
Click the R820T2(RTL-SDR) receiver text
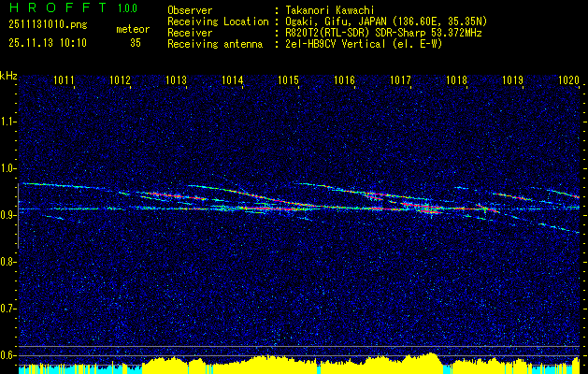point(383,33)
